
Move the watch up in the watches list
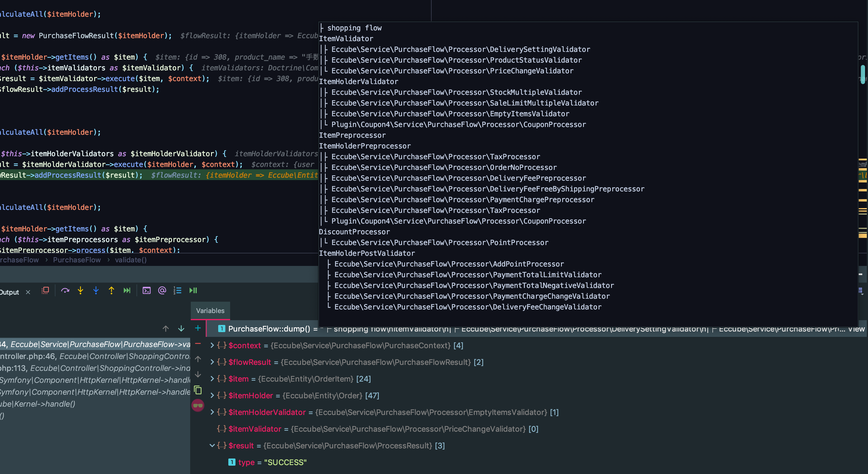[x=198, y=359]
